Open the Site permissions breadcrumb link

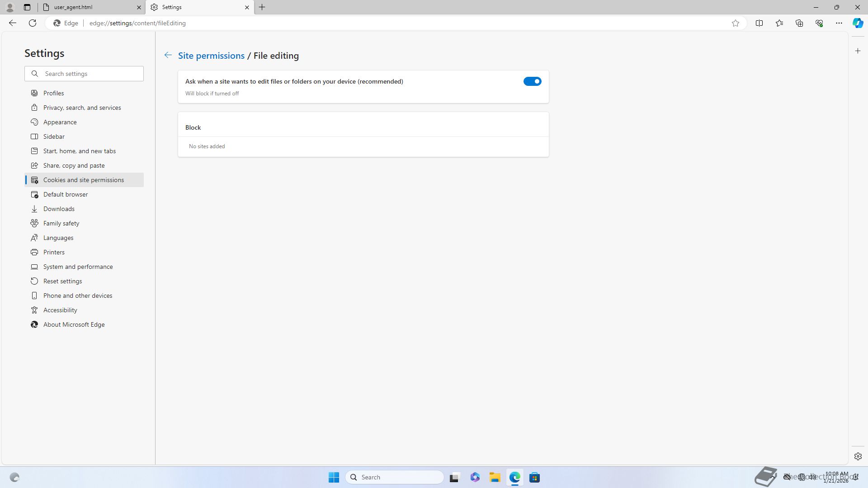click(x=211, y=56)
